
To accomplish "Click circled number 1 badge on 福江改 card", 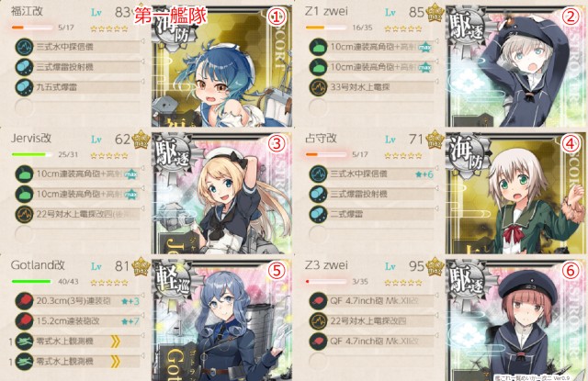I will pyautogui.click(x=277, y=17).
